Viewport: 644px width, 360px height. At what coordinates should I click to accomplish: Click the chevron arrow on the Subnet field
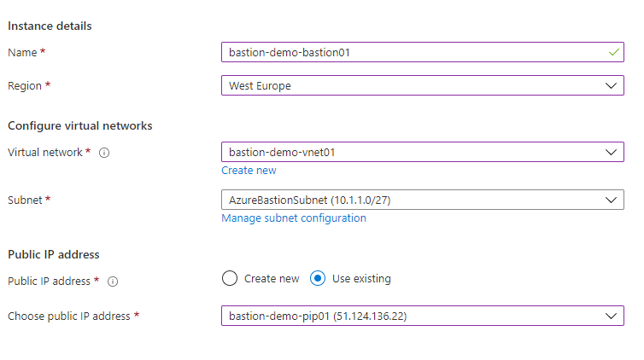[611, 200]
